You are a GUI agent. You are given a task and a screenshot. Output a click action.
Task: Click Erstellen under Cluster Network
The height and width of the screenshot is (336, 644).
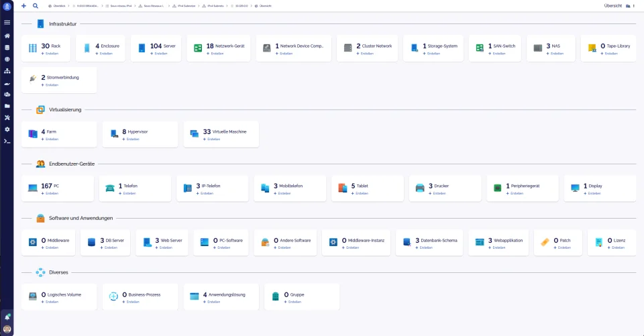tap(365, 54)
